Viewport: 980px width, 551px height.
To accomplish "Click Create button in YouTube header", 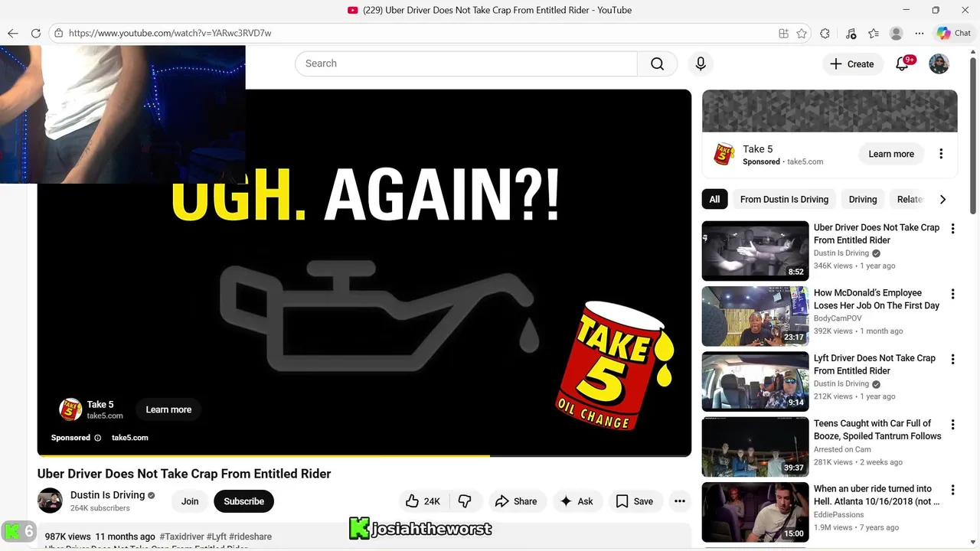I will [x=851, y=64].
